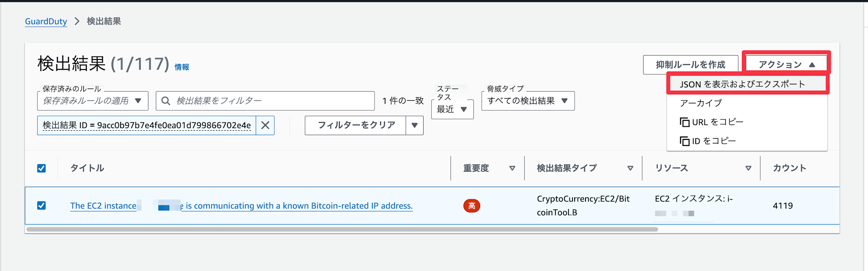This screenshot has height=271, width=868.
Task: Expand the ステータス 最近 dropdown
Action: click(x=452, y=109)
